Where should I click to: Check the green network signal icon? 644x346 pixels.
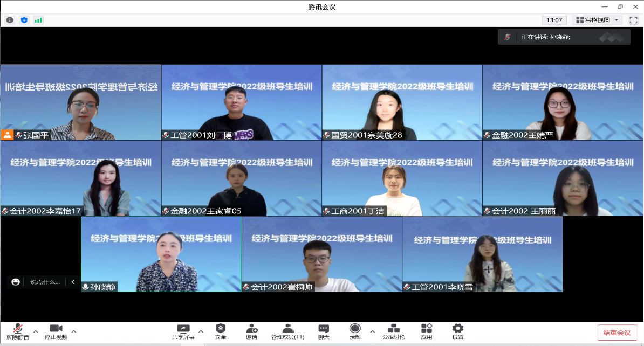point(38,20)
